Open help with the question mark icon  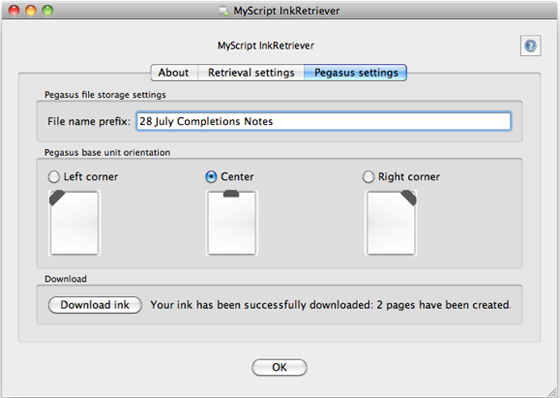point(530,46)
